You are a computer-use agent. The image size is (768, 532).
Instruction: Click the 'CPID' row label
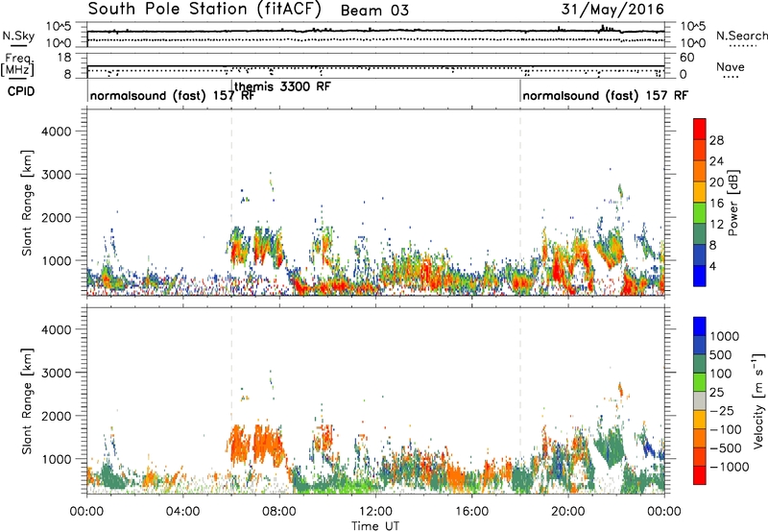(21, 91)
